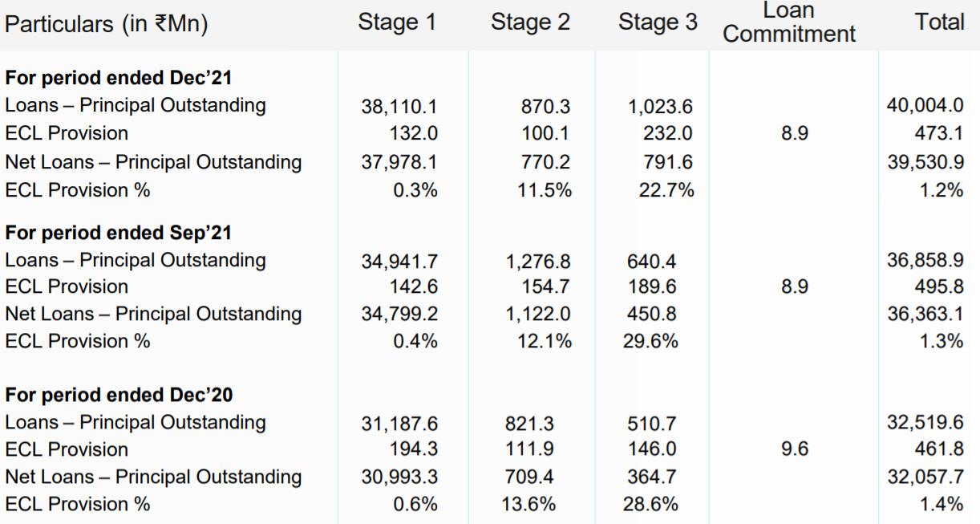The height and width of the screenshot is (524, 980).
Task: Click the Sep'21 Stage 2 value 1,276.8
Action: (538, 262)
